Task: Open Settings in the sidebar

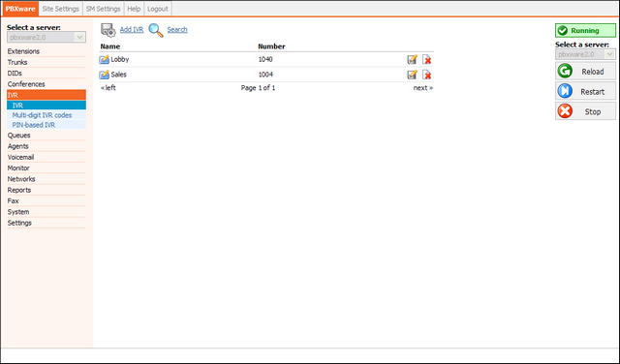Action: click(46, 223)
